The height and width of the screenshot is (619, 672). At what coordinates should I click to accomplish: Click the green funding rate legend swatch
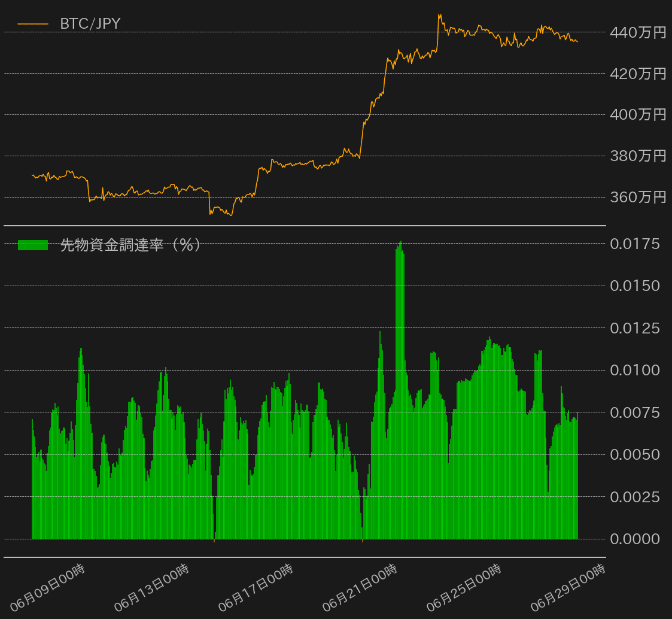(33, 245)
